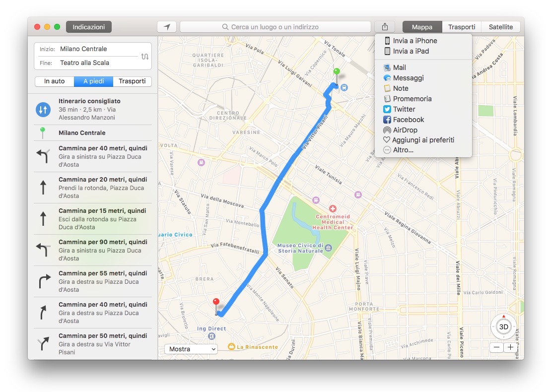This screenshot has height=392, width=546.
Task: Toggle 3D map view
Action: coord(503,327)
